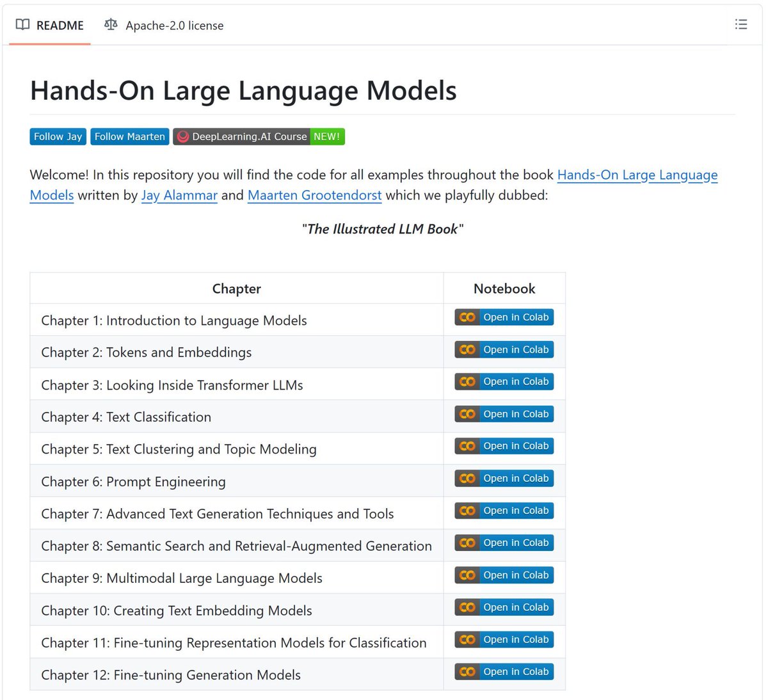Screen dimensions: 768x700
Task: Open the README outline menu at top right
Action: [x=740, y=24]
